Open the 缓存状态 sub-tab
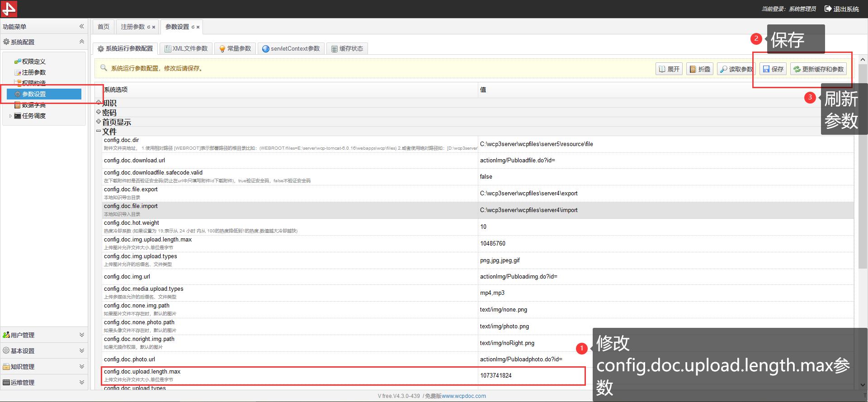The height and width of the screenshot is (402, 868). click(x=347, y=48)
